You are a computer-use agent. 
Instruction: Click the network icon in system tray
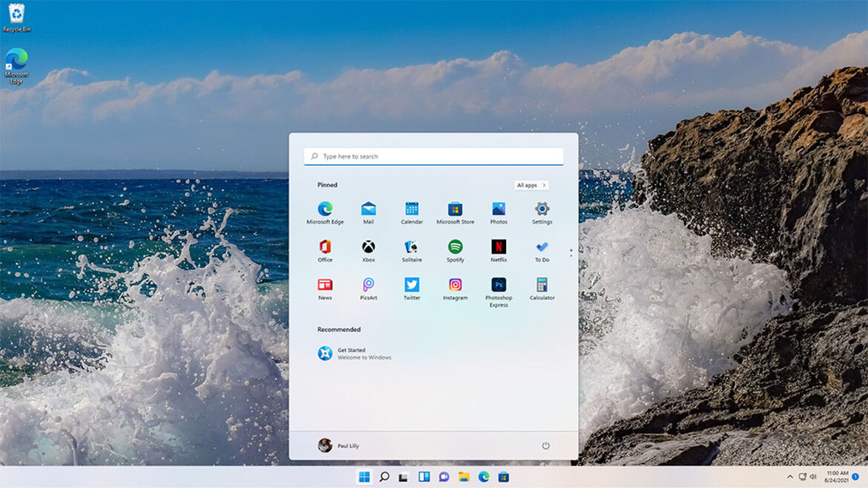802,477
